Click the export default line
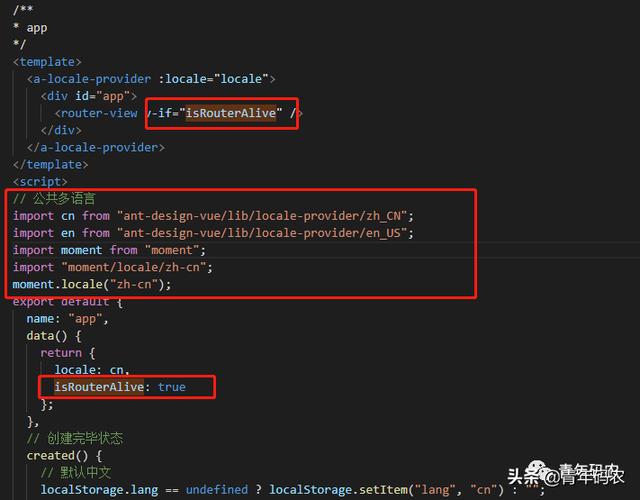Image resolution: width=640 pixels, height=500 pixels. pyautogui.click(x=68, y=303)
